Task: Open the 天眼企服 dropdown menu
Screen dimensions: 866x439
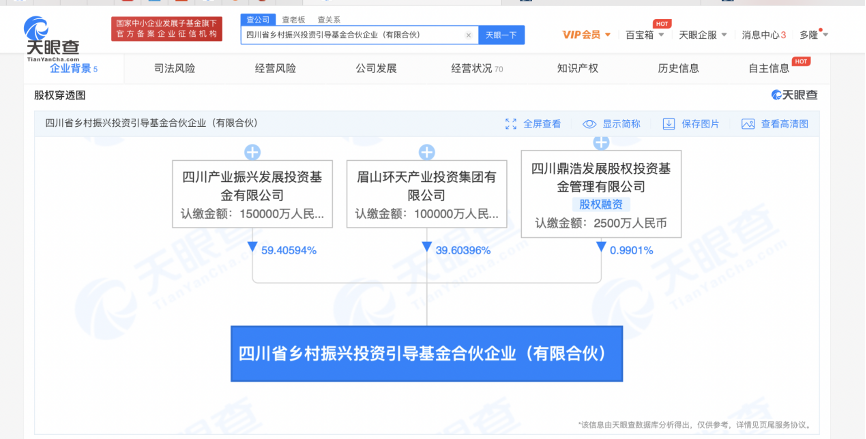Action: click(x=703, y=35)
